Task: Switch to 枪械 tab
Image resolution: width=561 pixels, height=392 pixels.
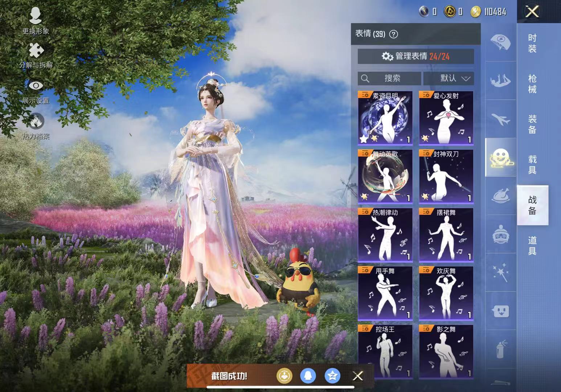Action: pos(532,84)
